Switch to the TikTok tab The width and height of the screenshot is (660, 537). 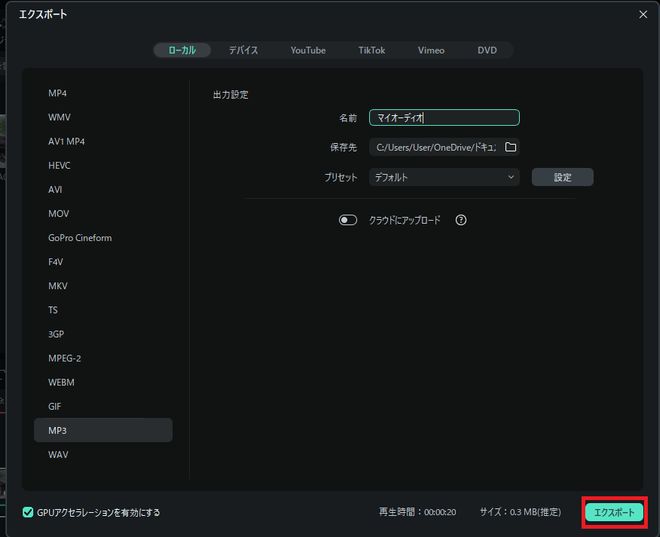point(372,50)
